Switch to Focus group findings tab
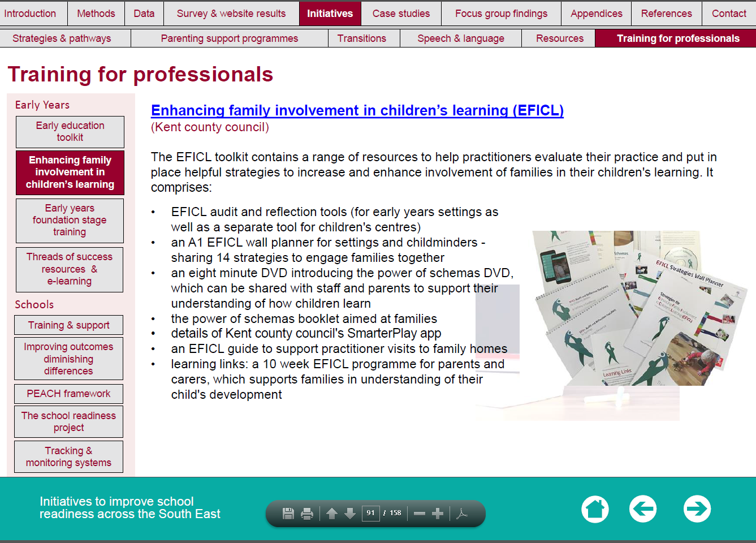This screenshot has height=543, width=756. pos(501,14)
